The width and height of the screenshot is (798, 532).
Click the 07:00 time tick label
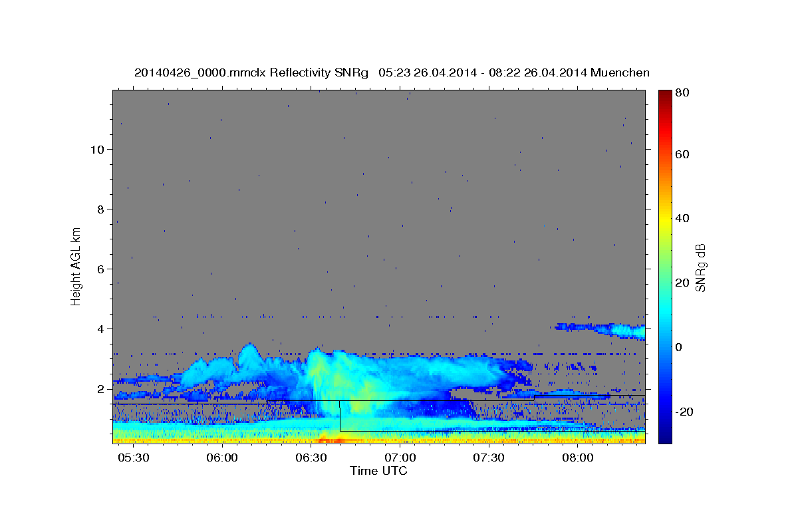click(400, 459)
